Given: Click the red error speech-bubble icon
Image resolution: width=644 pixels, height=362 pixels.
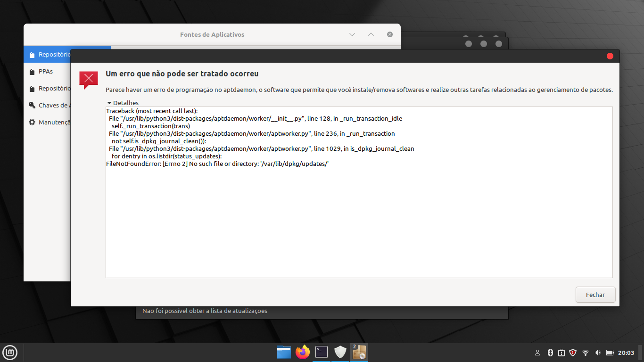Looking at the screenshot, I should pos(88,80).
